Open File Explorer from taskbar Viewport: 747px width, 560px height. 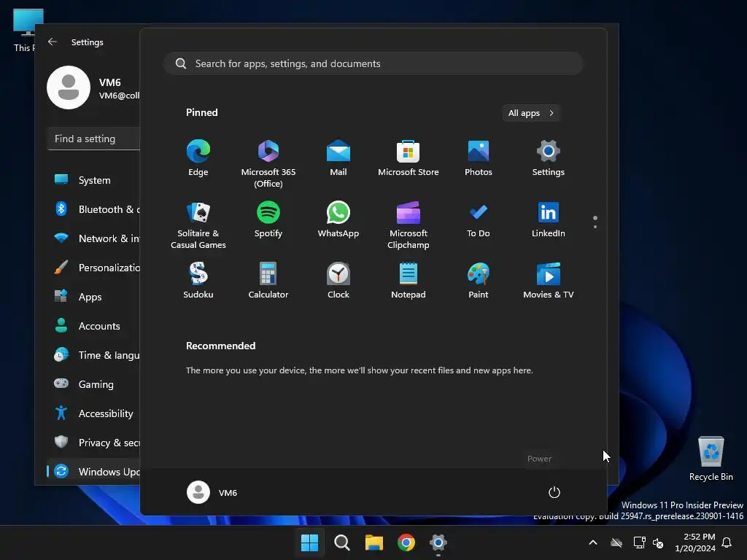[x=374, y=542]
